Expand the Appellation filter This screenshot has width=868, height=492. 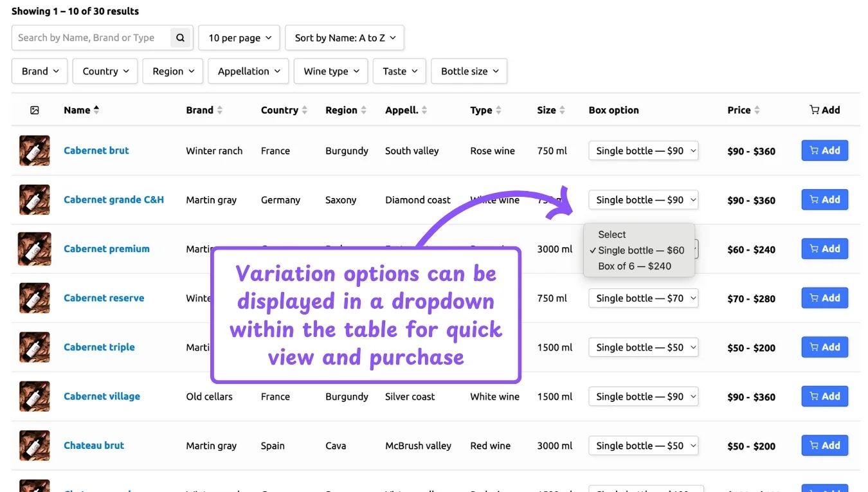(248, 71)
